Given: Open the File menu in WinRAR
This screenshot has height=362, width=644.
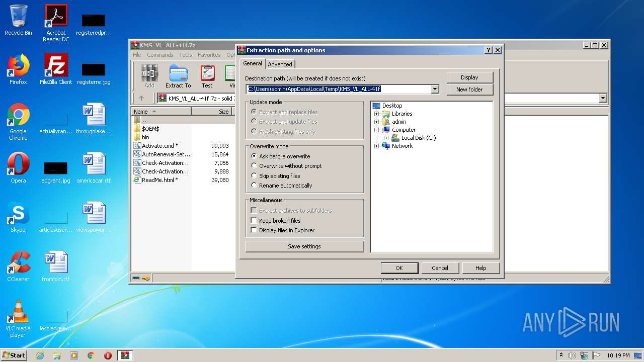Looking at the screenshot, I should pyautogui.click(x=137, y=55).
